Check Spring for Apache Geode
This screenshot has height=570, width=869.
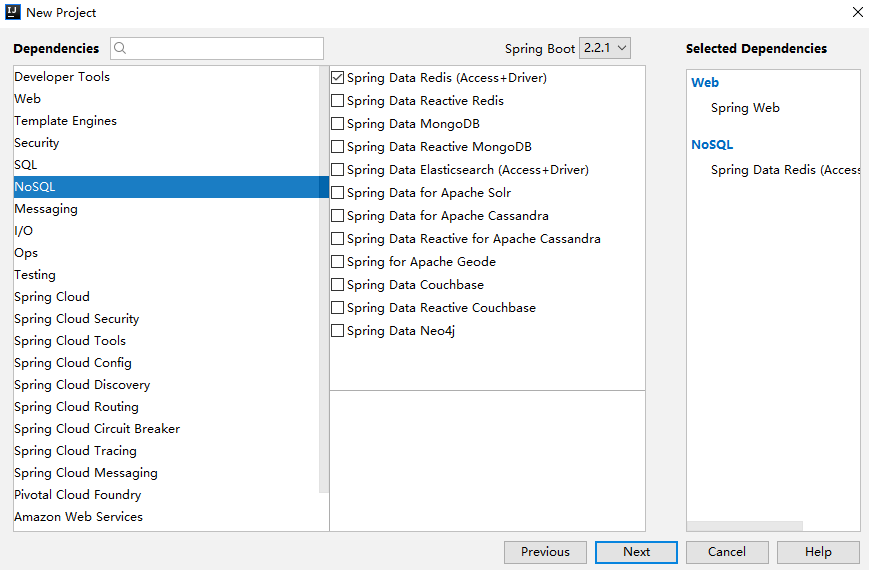pos(338,262)
